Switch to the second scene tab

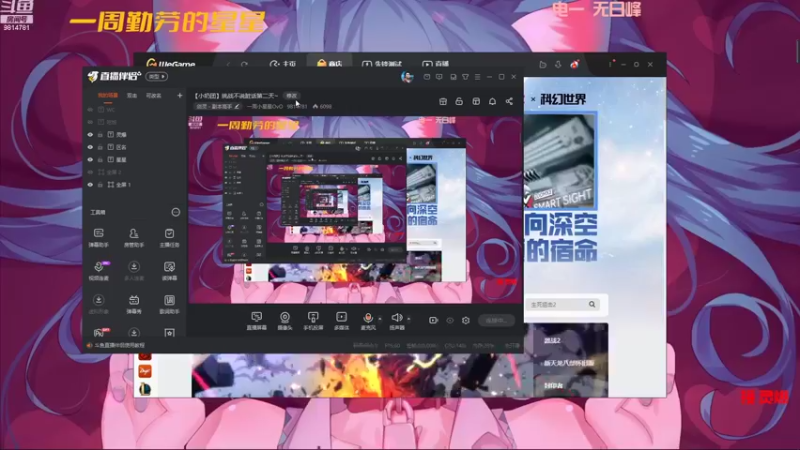[x=132, y=95]
